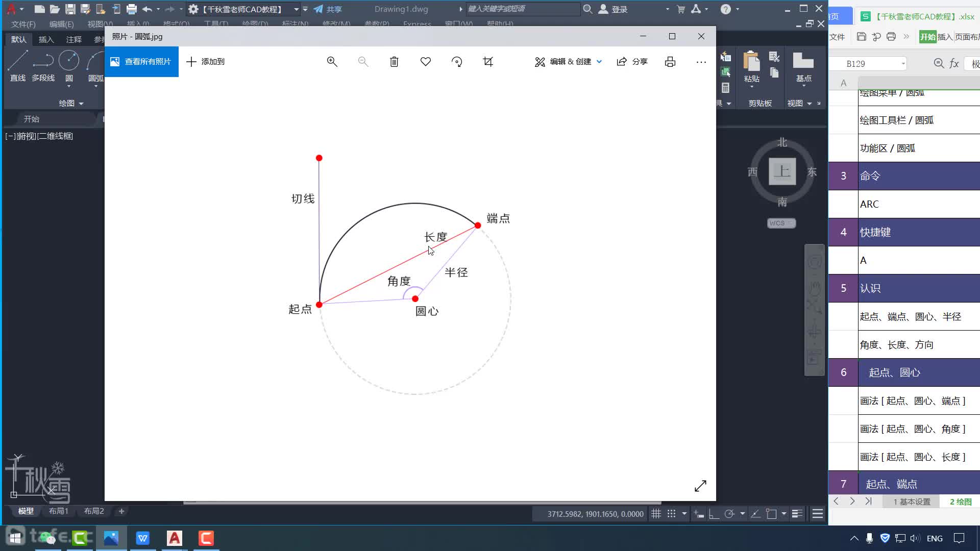The width and height of the screenshot is (980, 551).
Task: Switch to Layout1 tab
Action: [58, 511]
